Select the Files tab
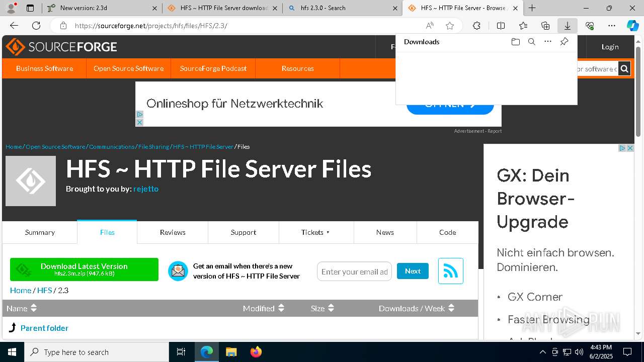The height and width of the screenshot is (362, 644). point(107,232)
